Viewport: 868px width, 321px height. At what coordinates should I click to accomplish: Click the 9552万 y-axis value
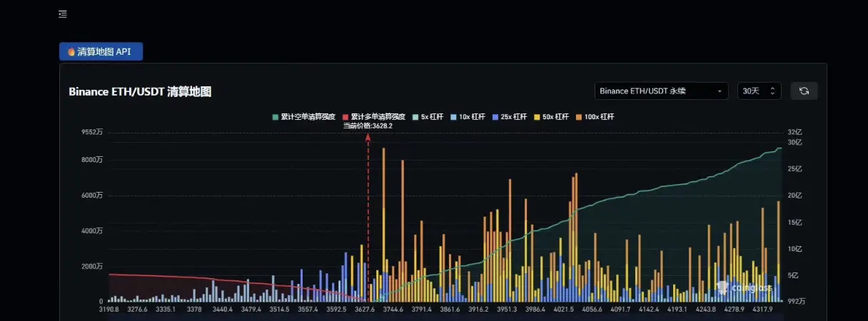[x=91, y=133]
